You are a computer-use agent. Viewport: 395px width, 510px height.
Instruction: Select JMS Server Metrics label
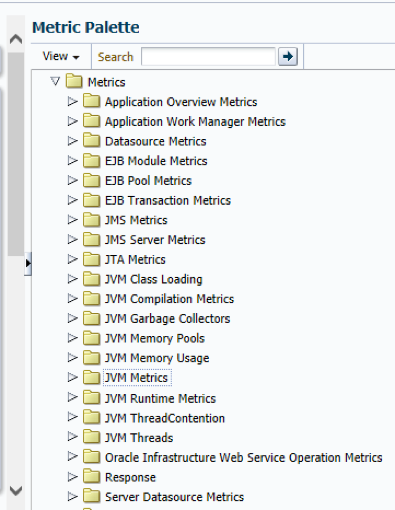click(x=155, y=239)
